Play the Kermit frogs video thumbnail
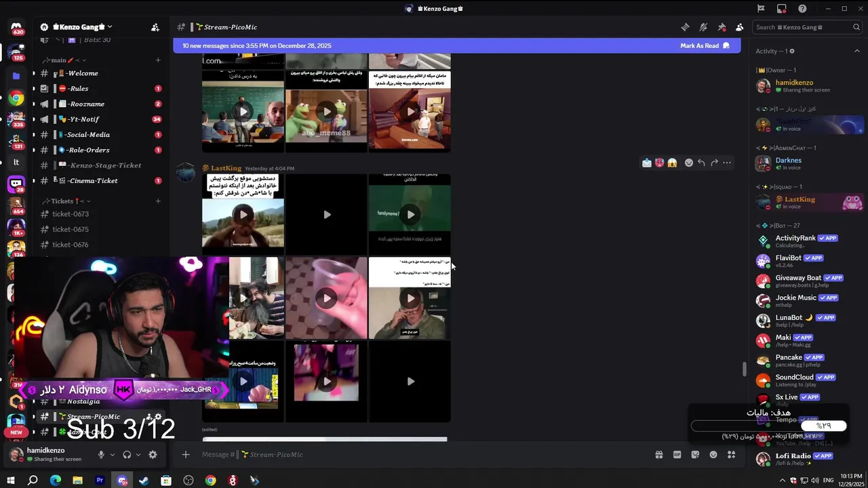The image size is (868, 488). pyautogui.click(x=326, y=111)
